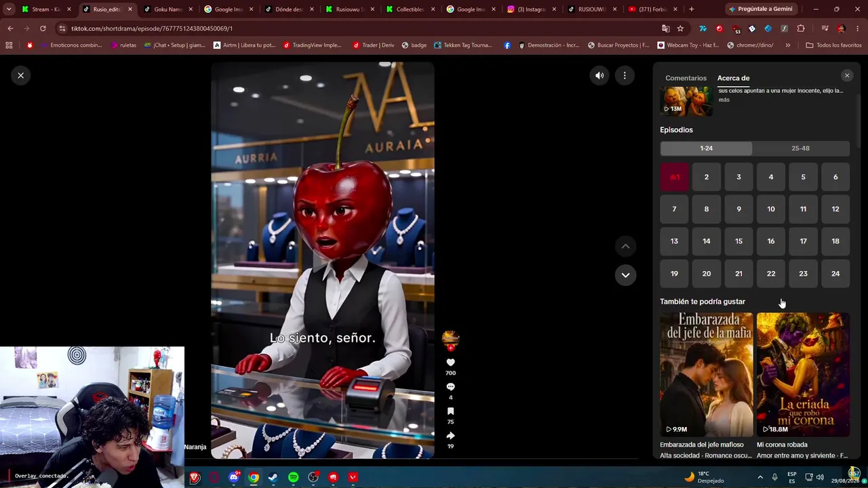Open the tab search dropdown

[9, 9]
